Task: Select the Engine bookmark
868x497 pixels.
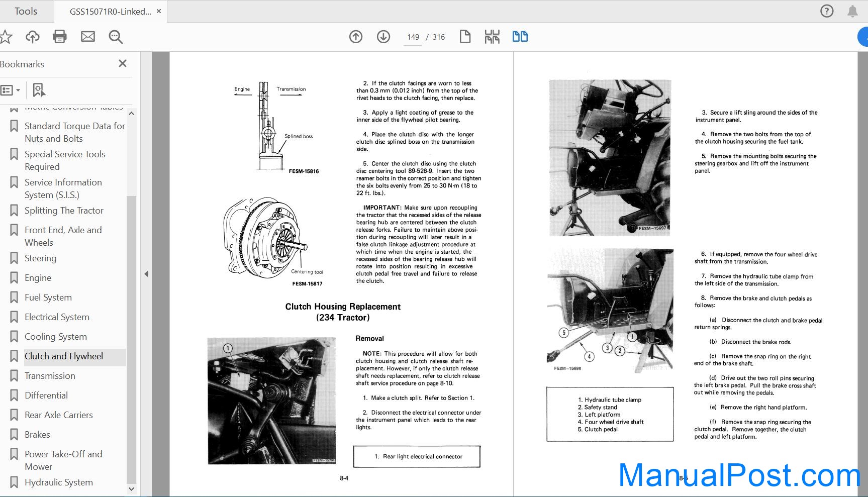Action: (x=38, y=278)
